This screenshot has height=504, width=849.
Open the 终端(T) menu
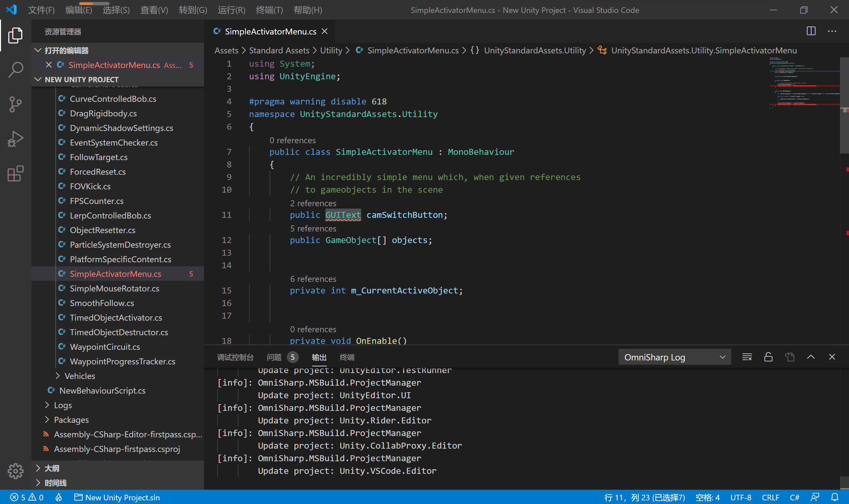pos(269,10)
